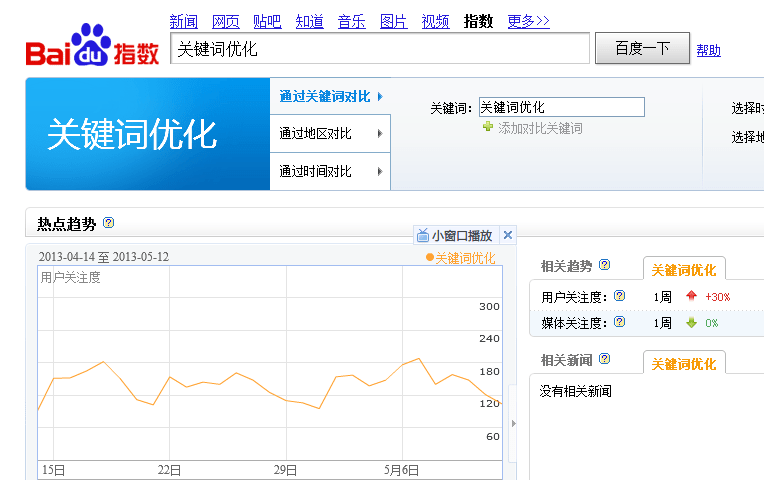Click help icon next to 媒体关注度
Image resolution: width=764 pixels, height=480 pixels.
619,322
